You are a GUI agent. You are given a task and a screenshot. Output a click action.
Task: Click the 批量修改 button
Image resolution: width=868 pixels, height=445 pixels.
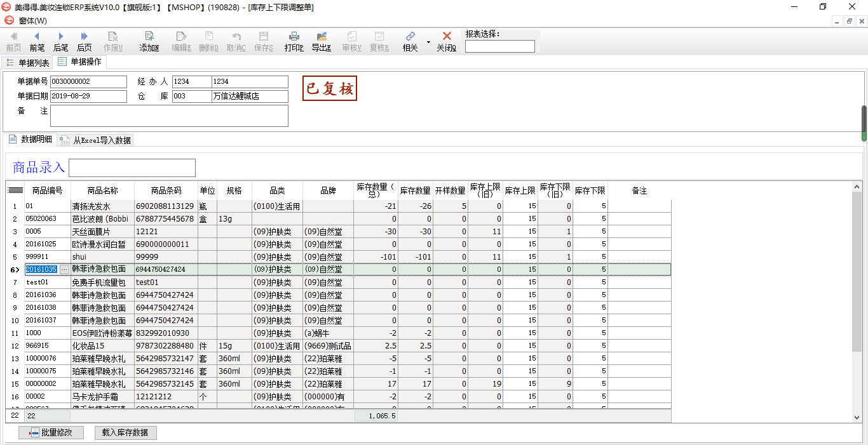(x=51, y=433)
